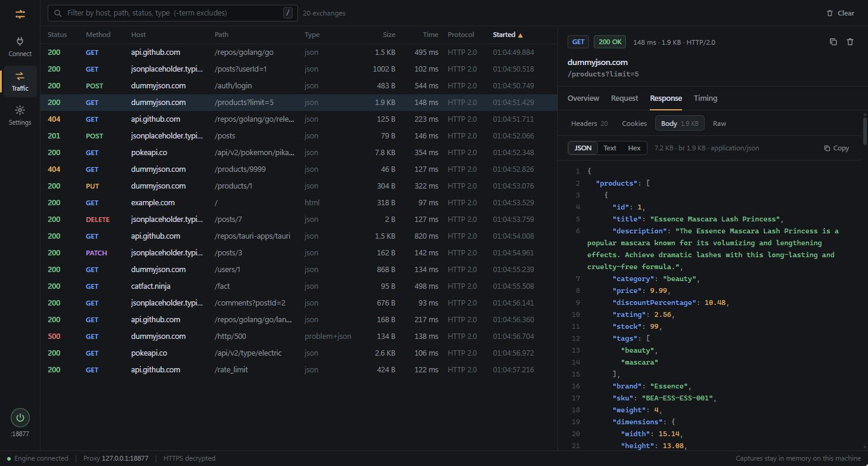Viewport: 868px width, 466px height.
Task: Select the 500 /http/500 exchange
Action: [x=299, y=337]
